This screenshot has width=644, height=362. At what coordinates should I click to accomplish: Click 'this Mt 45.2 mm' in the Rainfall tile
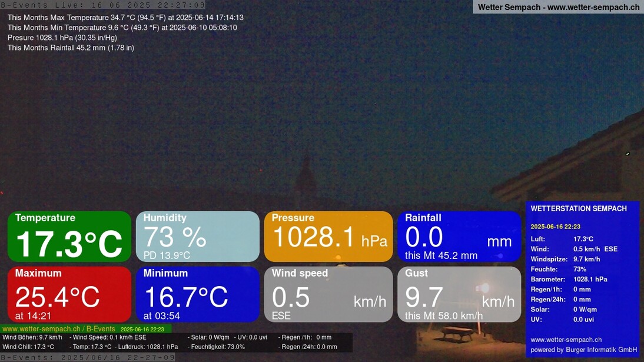441,255
